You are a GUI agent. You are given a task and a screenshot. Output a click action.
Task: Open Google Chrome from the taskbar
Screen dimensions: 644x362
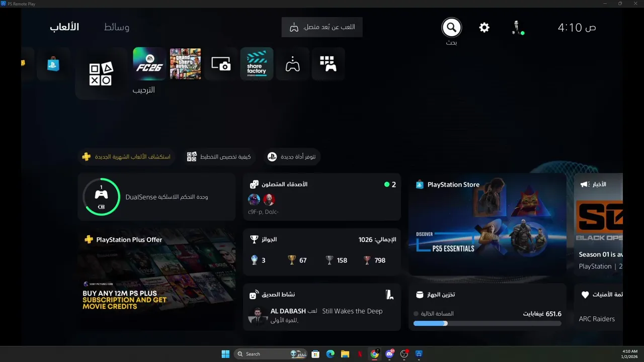tap(374, 354)
